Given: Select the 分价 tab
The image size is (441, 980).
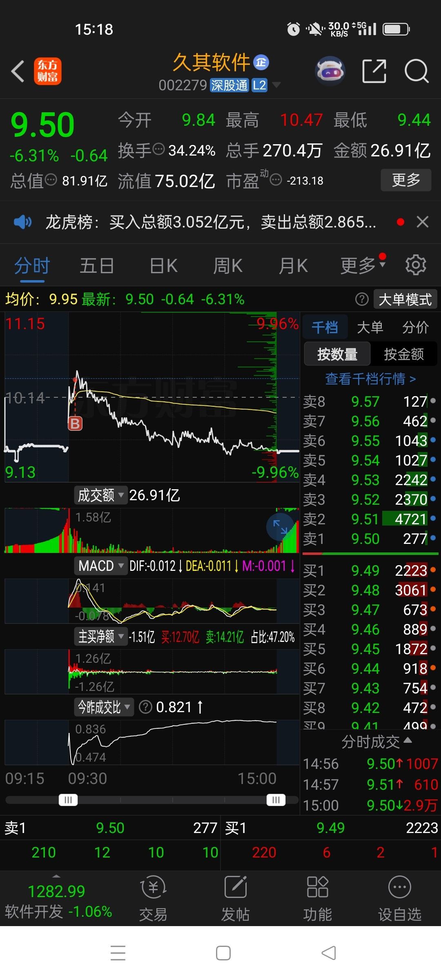Looking at the screenshot, I should click(415, 327).
